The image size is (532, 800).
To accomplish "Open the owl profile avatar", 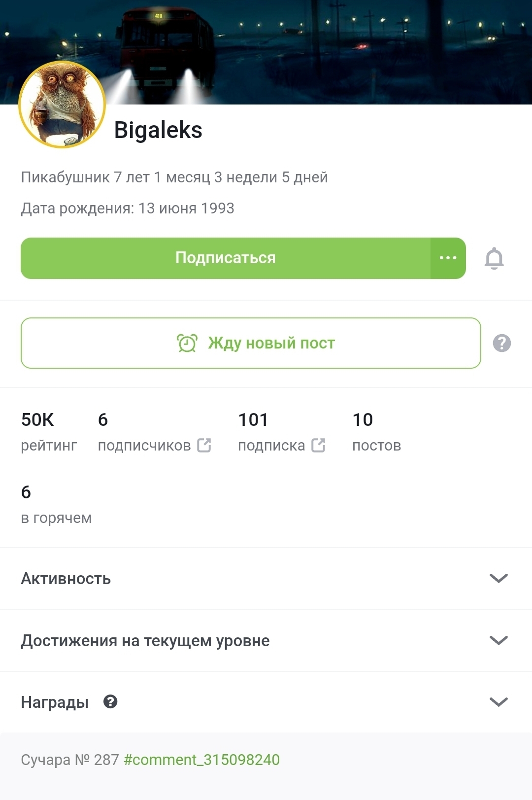I will [x=63, y=104].
